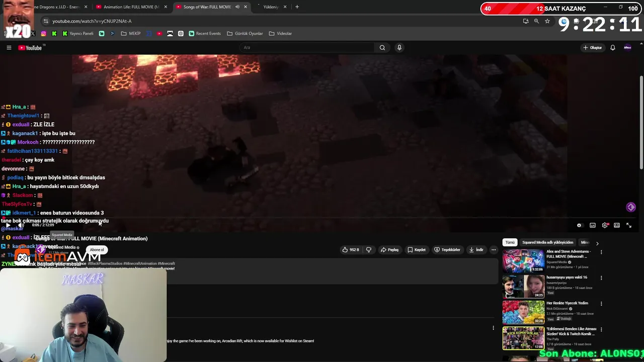
Task: Open a new browser tab
Action: pos(297,7)
